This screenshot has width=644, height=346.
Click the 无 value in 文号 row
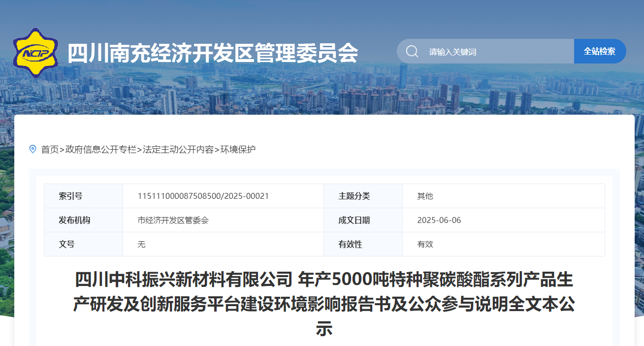click(x=142, y=244)
